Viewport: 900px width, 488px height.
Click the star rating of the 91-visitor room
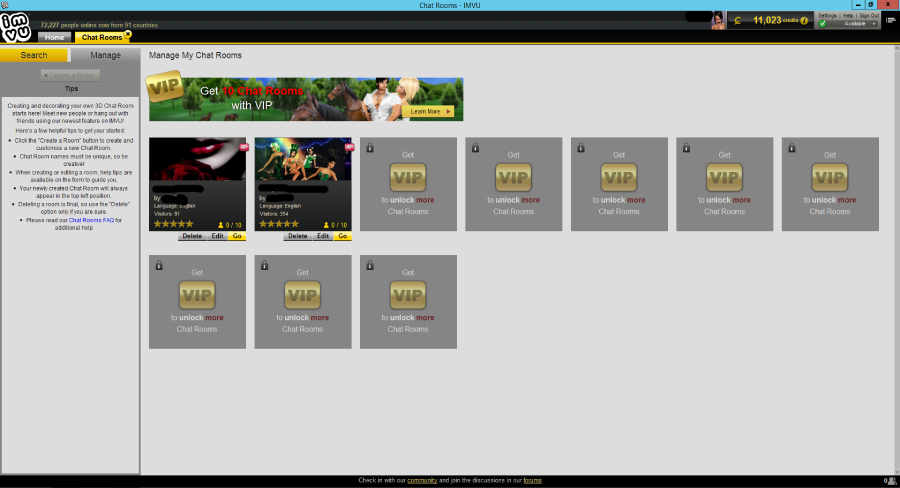pyautogui.click(x=173, y=224)
